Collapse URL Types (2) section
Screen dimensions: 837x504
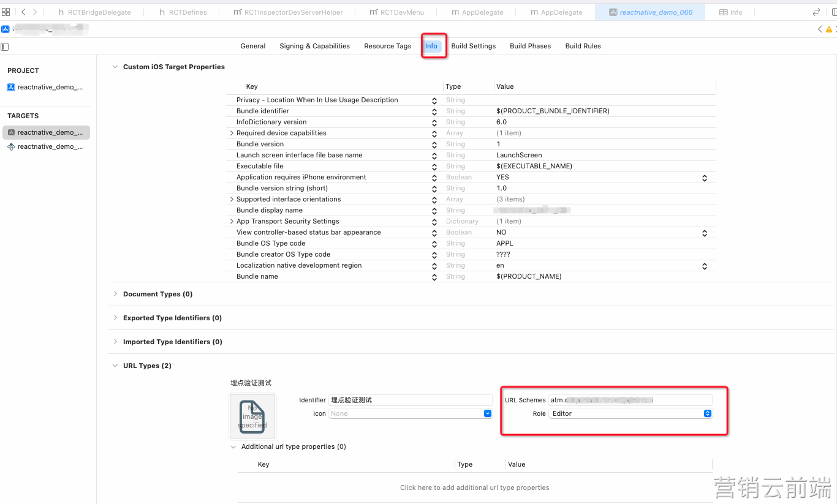[x=115, y=366]
